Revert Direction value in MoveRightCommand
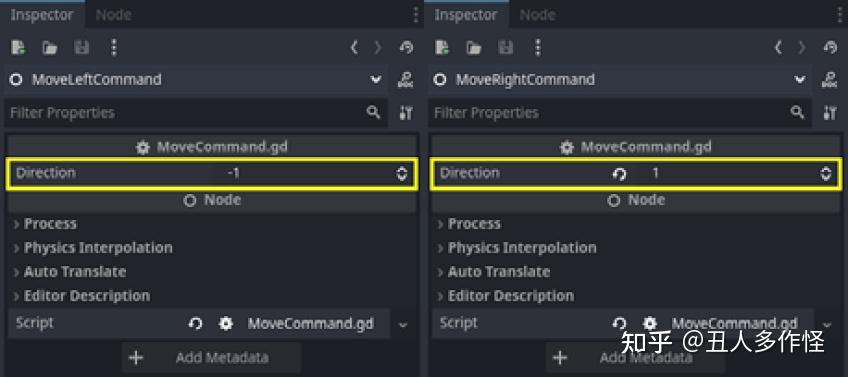The image size is (848, 377). 619,174
